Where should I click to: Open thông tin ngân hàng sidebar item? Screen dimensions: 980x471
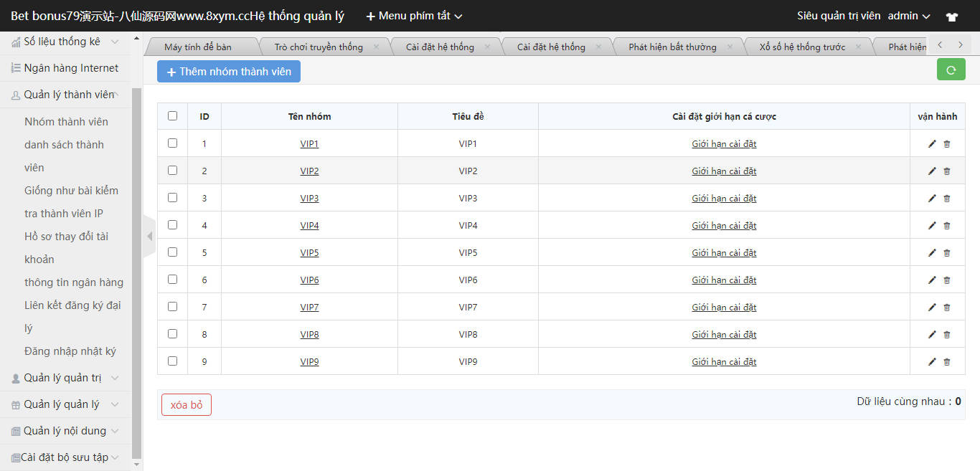(74, 282)
